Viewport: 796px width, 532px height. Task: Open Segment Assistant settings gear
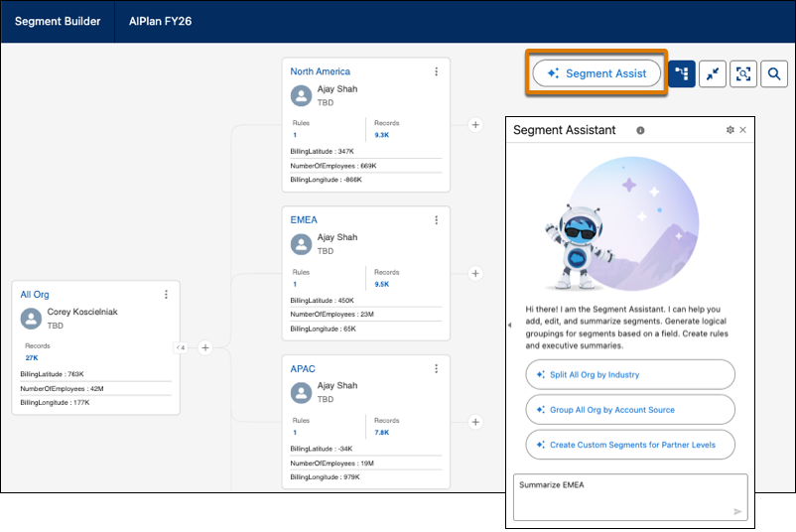click(730, 130)
